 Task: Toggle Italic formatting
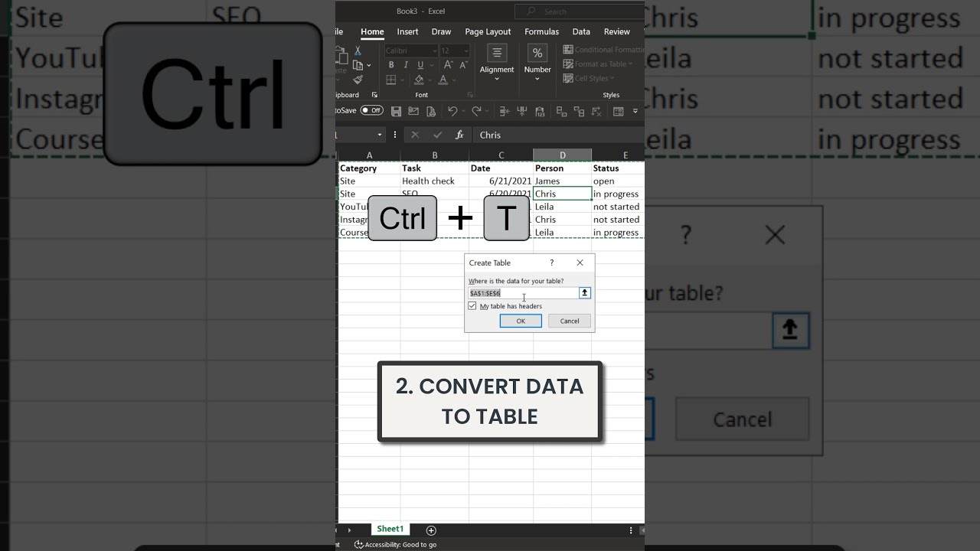tap(404, 65)
